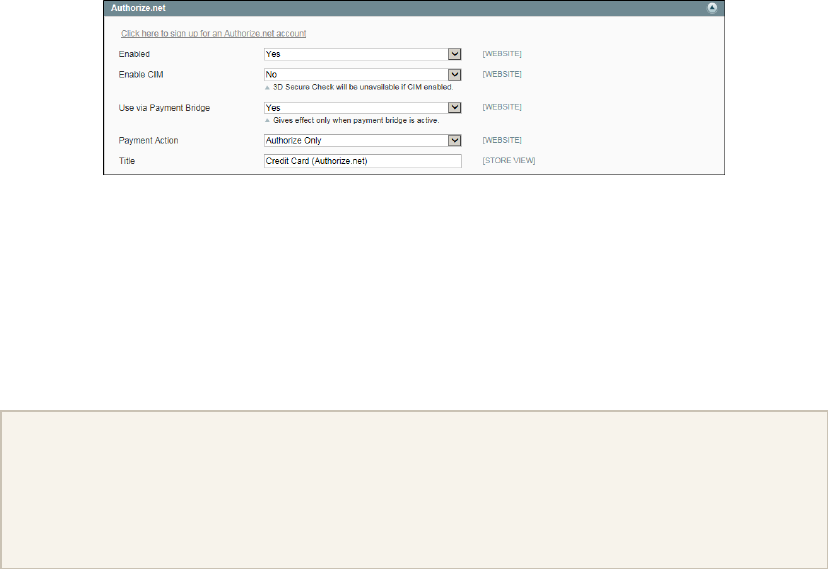Click note triangle icon under Enable CIM
This screenshot has height=569, width=828.
tap(267, 88)
